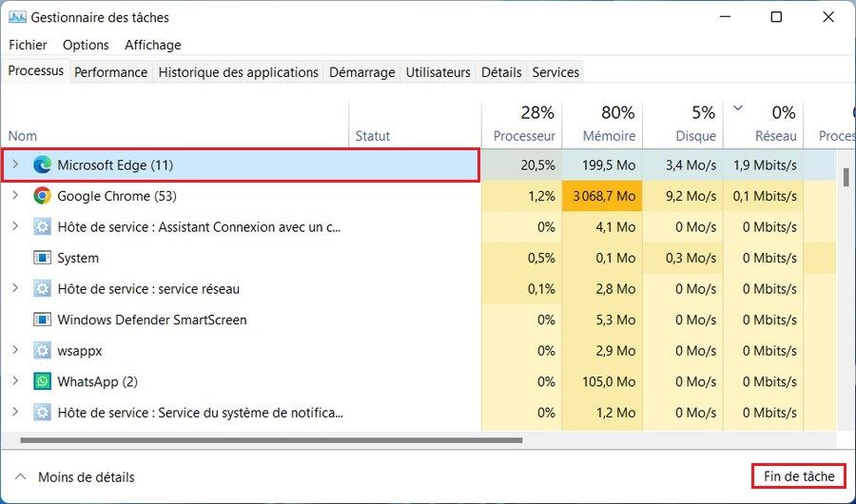Click the horizontal scrollbar thumb
Screen dimensions: 856x504
pyautogui.click(x=271, y=440)
